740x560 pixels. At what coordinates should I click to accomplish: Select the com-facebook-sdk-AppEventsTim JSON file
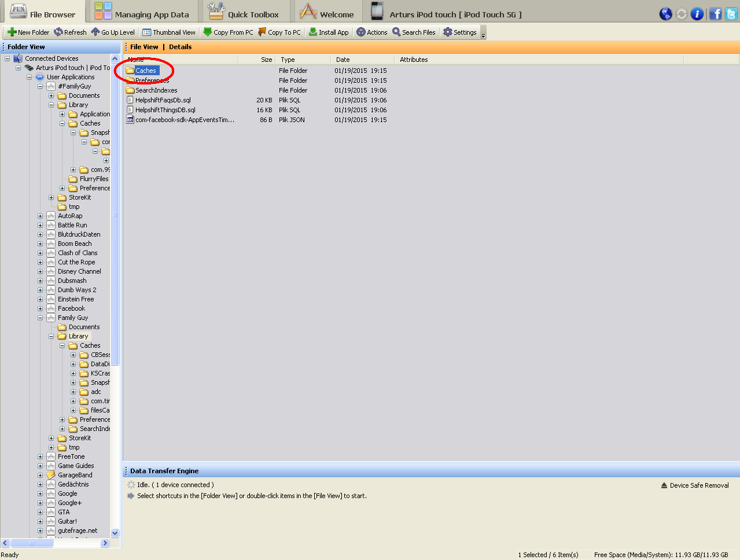tap(185, 120)
